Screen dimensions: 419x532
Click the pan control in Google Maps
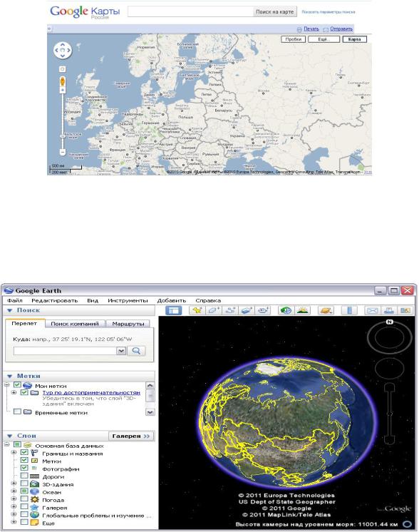click(63, 50)
